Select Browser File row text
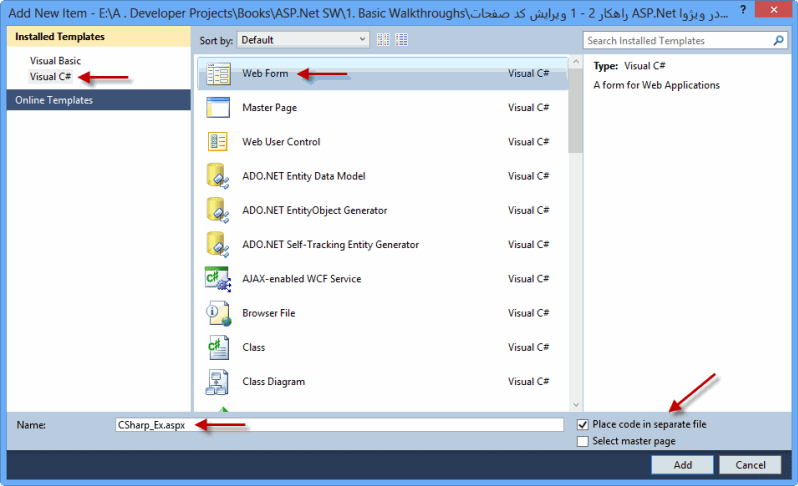The height and width of the screenshot is (486, 798). click(x=268, y=313)
